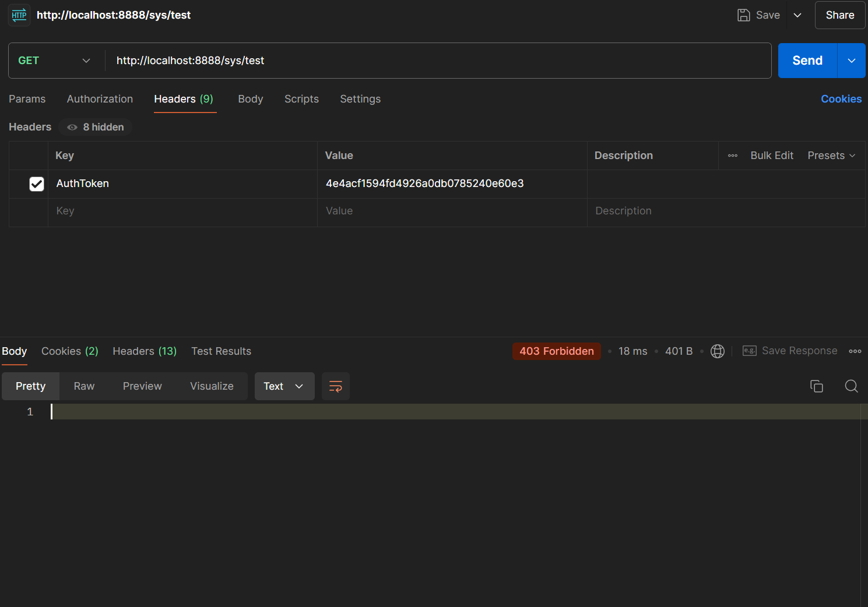Open the GET method dropdown
The width and height of the screenshot is (868, 607).
point(54,61)
